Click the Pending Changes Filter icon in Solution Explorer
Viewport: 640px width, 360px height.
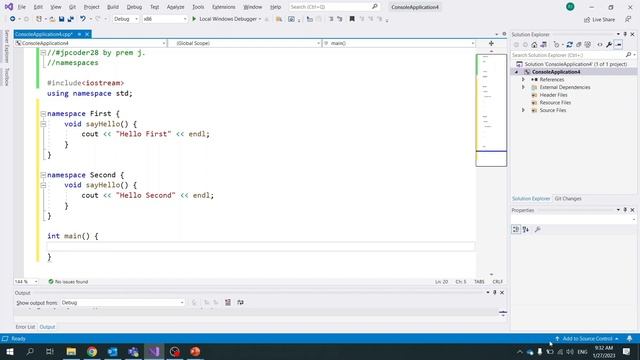coord(556,45)
